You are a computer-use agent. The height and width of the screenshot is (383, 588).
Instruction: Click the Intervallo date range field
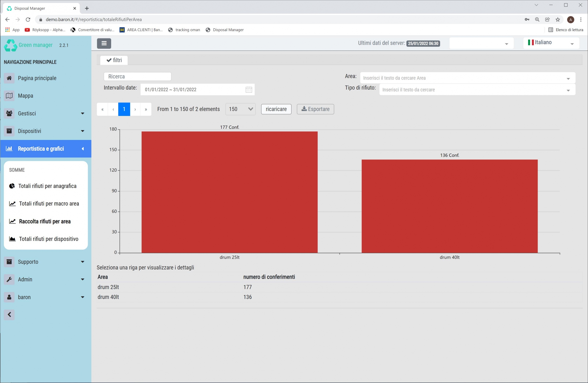[197, 89]
